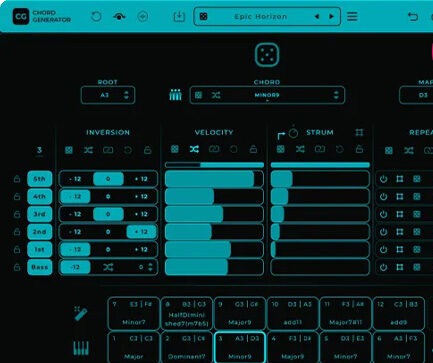The height and width of the screenshot is (363, 433).
Task: Click the dice icon in Chord selector
Action: pyautogui.click(x=198, y=95)
